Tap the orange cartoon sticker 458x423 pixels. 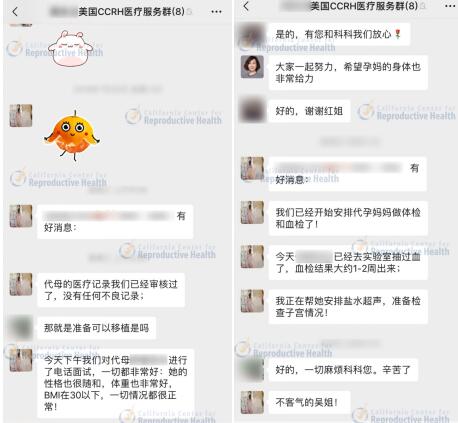(72, 136)
